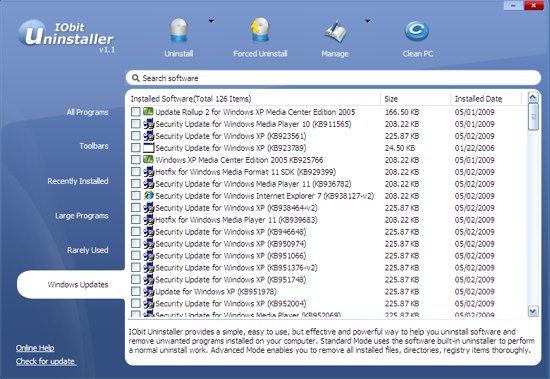This screenshot has height=379, width=550.
Task: Click the search magnifier icon
Action: pyautogui.click(x=135, y=78)
